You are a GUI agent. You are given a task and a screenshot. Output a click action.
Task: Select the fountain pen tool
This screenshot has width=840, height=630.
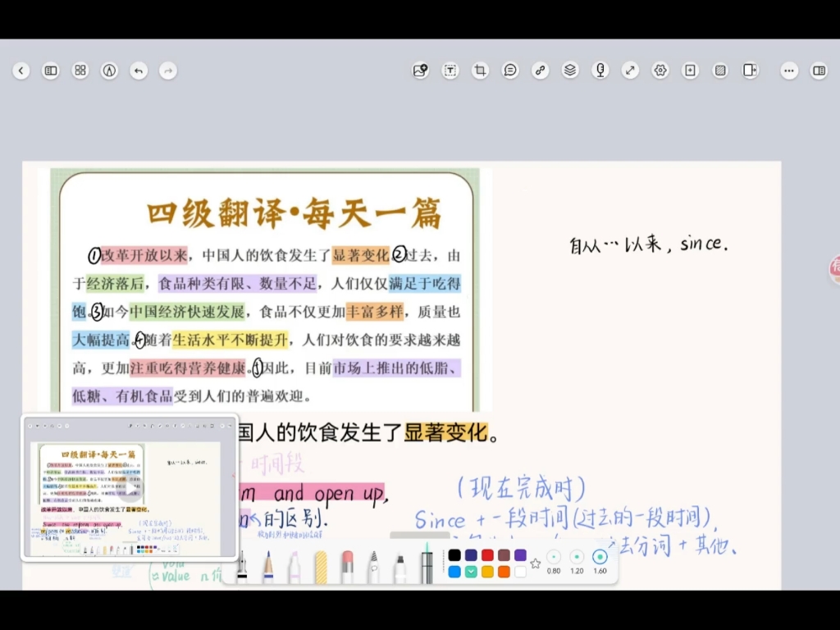pyautogui.click(x=242, y=568)
